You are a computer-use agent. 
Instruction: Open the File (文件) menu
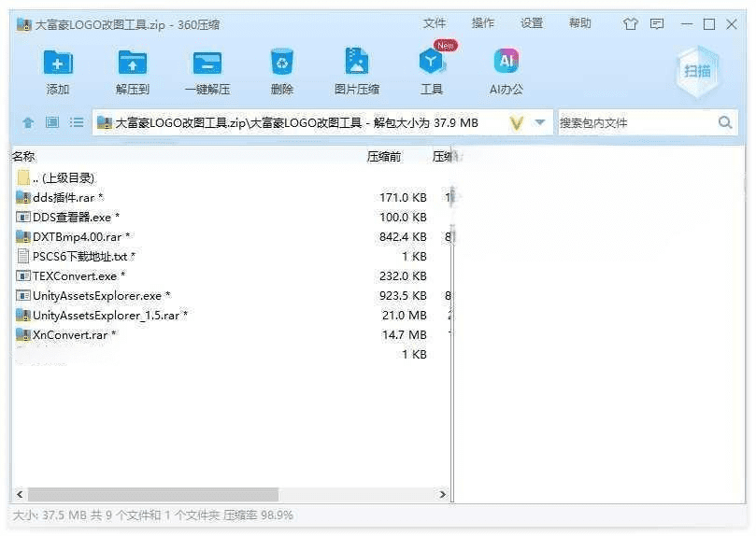tap(435, 23)
